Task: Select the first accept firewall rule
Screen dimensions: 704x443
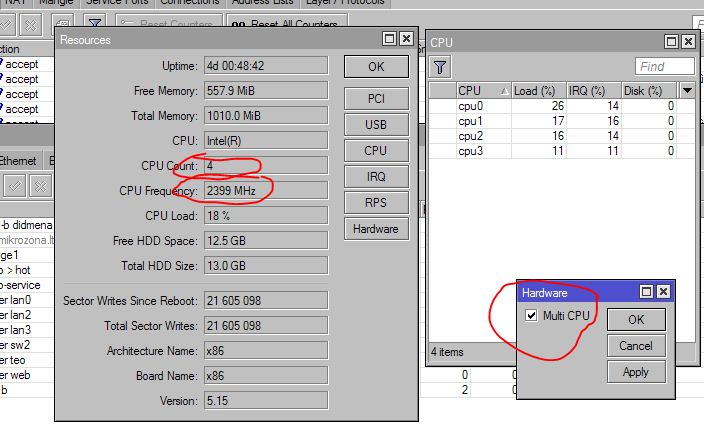Action: coord(27,64)
